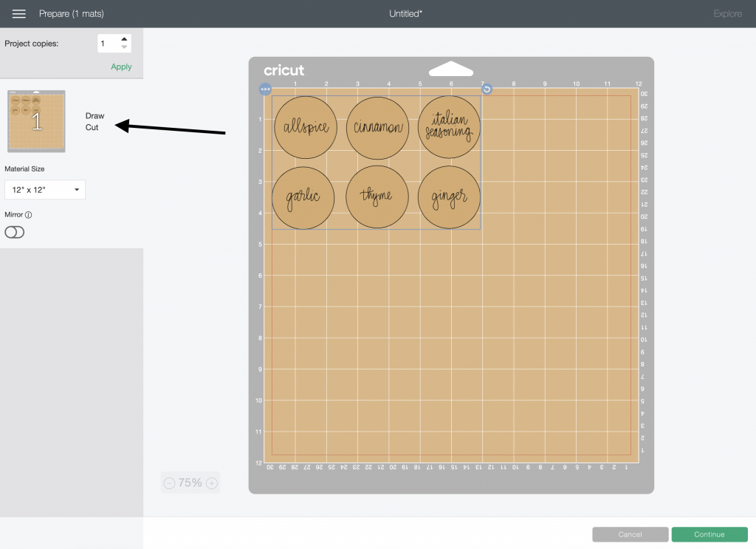This screenshot has width=756, height=549.
Task: Select the italian seasoning label circle
Action: click(449, 127)
